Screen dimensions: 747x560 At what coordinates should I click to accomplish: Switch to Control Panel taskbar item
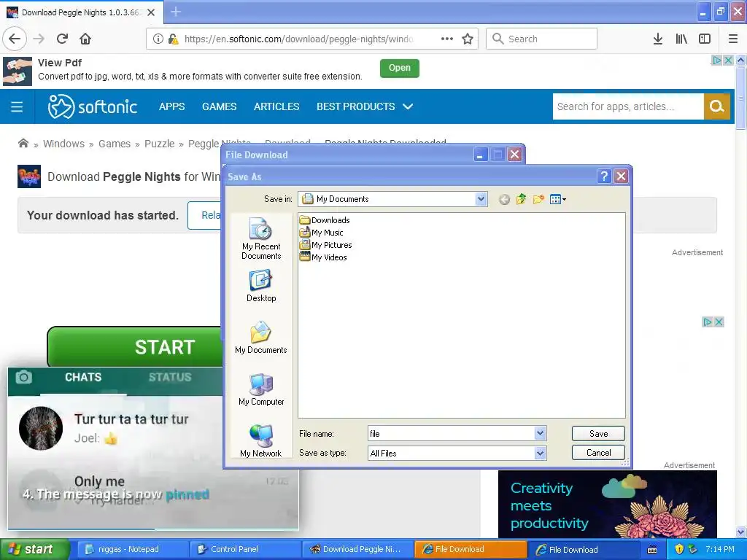[245, 550]
